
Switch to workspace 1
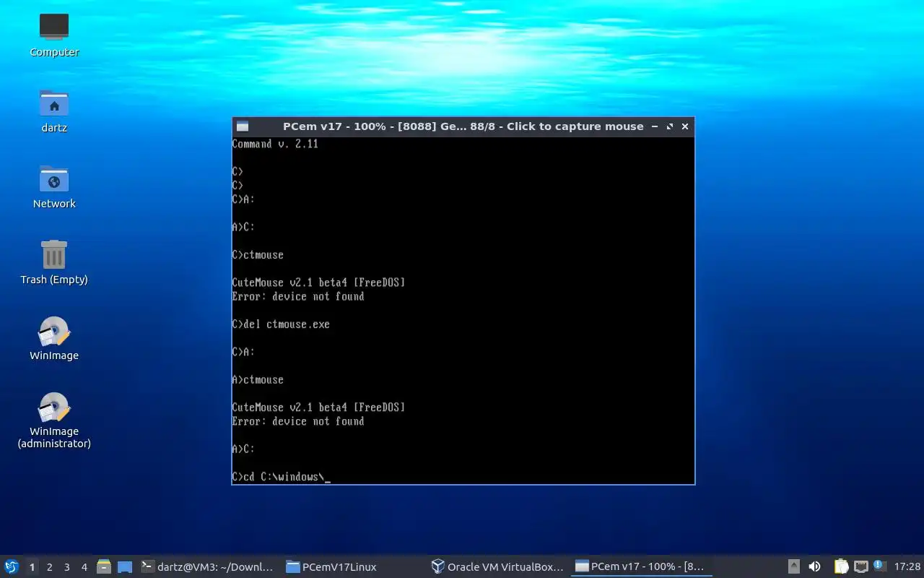32,567
